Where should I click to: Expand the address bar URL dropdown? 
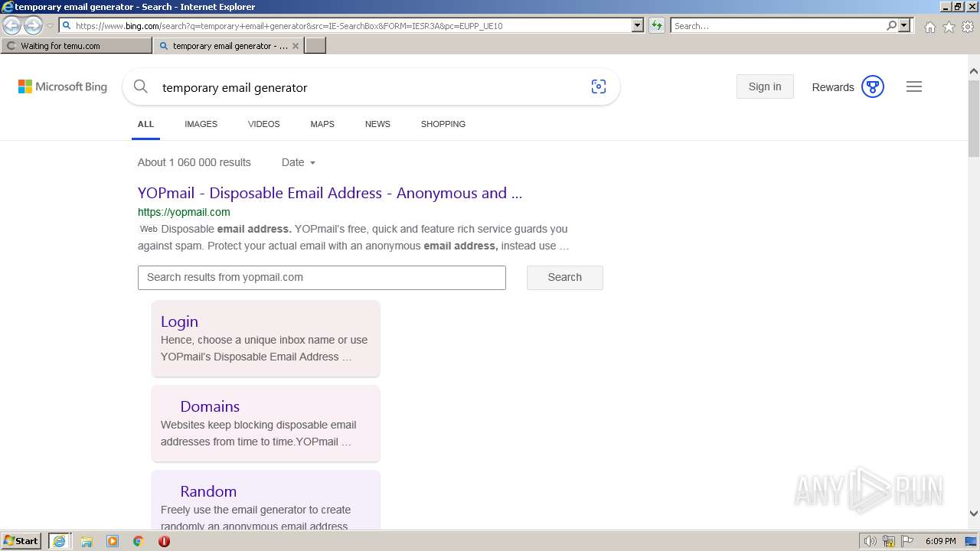click(637, 25)
